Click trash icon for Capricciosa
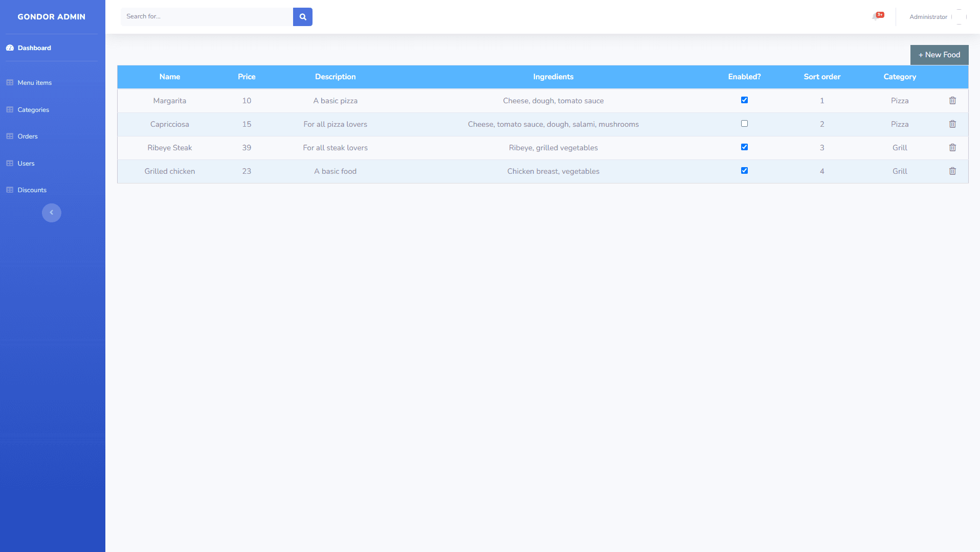 952,124
